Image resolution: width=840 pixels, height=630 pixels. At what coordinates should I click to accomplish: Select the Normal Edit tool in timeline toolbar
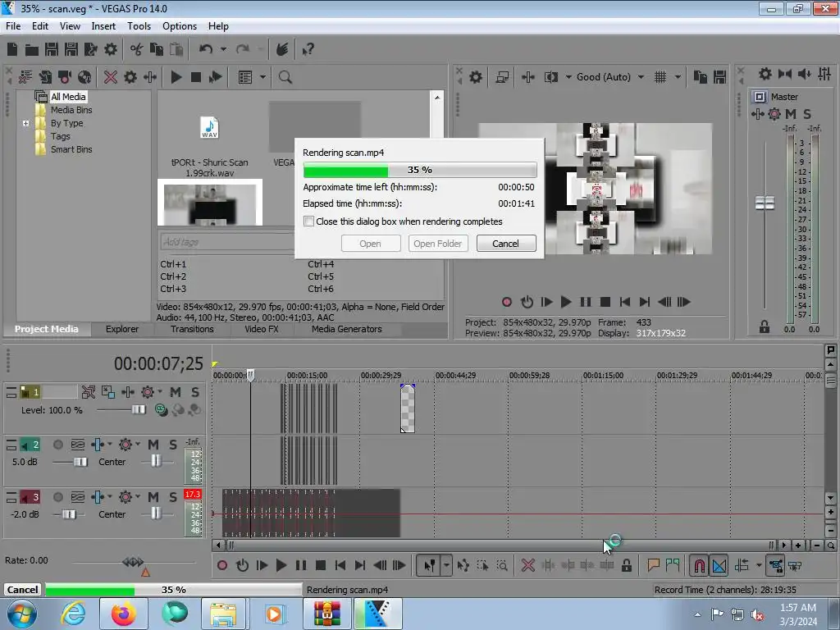[430, 565]
